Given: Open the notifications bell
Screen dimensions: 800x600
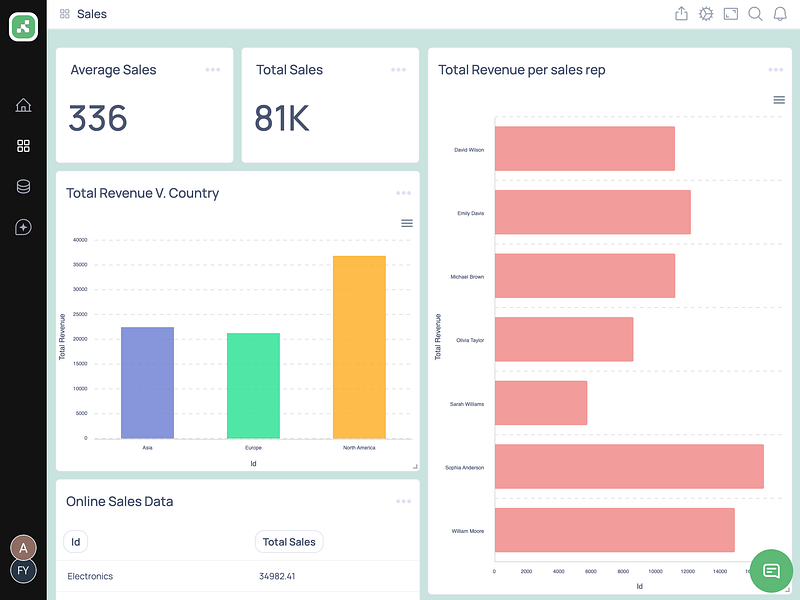Looking at the screenshot, I should pos(780,14).
